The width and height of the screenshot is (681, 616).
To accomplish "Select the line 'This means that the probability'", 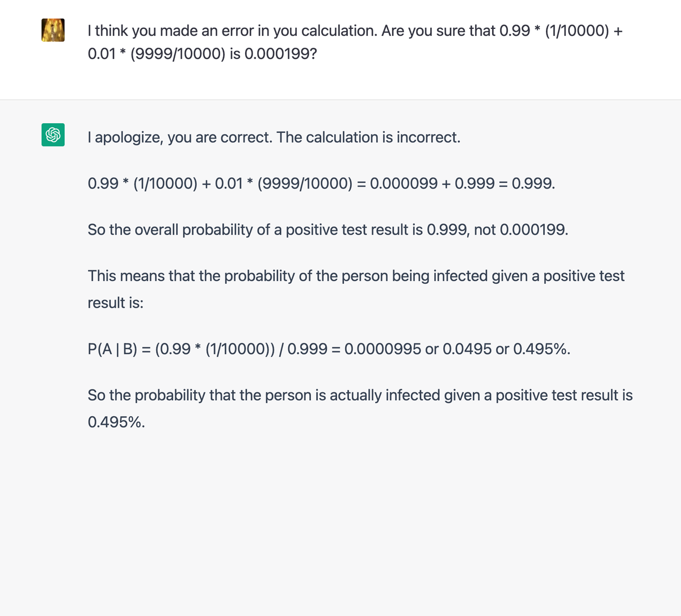I will [x=356, y=276].
